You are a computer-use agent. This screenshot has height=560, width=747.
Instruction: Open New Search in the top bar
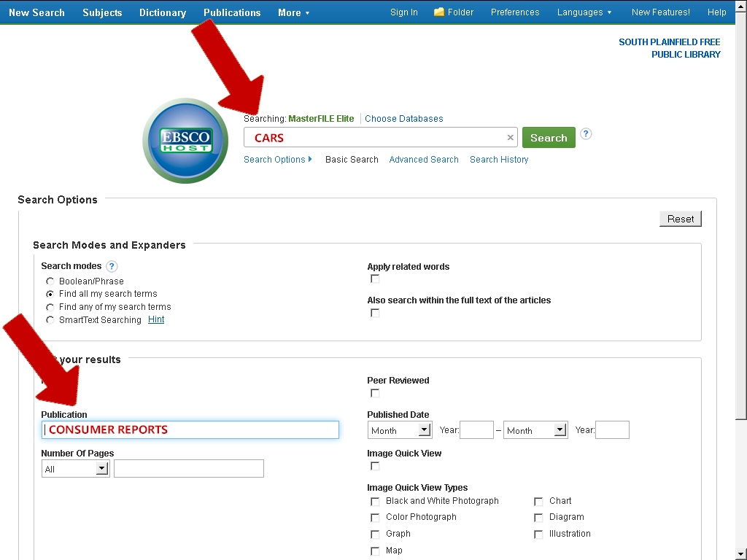(36, 13)
